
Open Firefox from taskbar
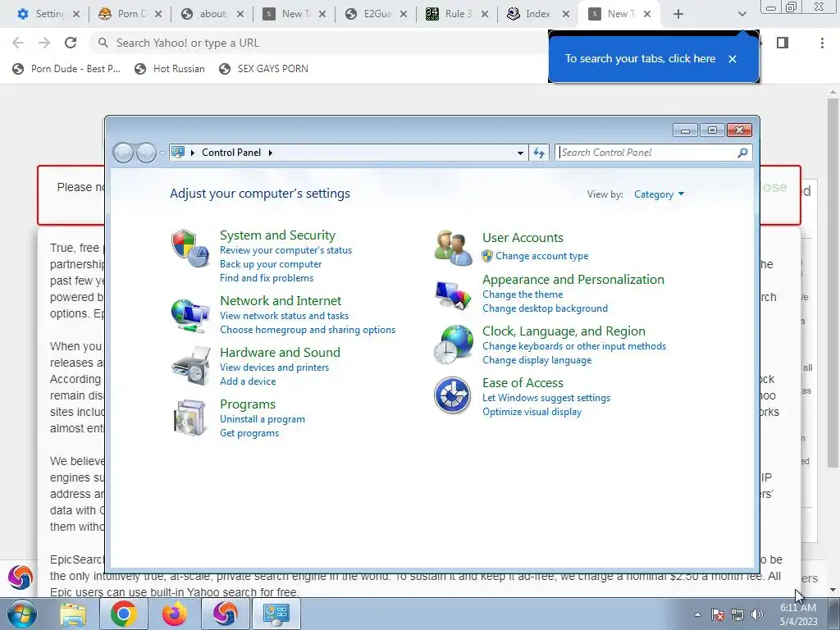[x=175, y=614]
